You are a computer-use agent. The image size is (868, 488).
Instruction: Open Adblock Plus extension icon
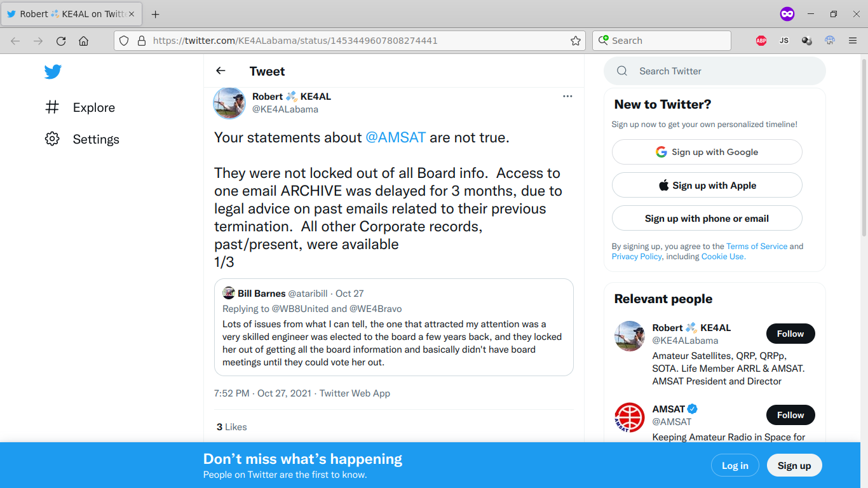click(x=761, y=41)
